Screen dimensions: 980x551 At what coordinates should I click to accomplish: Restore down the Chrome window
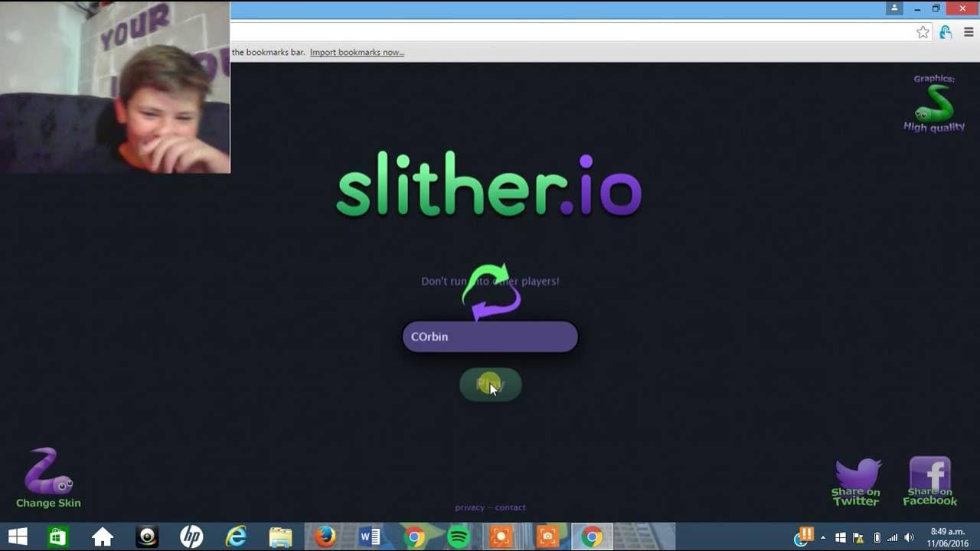point(936,8)
